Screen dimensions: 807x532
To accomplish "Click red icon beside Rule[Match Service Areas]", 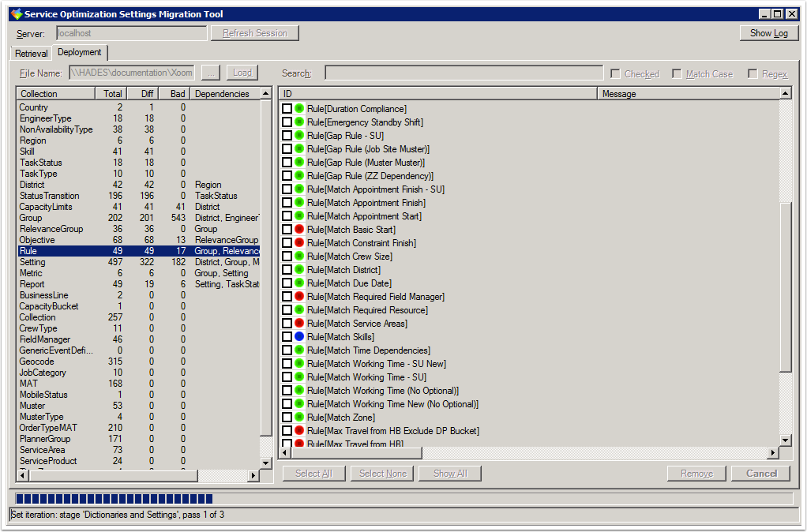I will (299, 324).
